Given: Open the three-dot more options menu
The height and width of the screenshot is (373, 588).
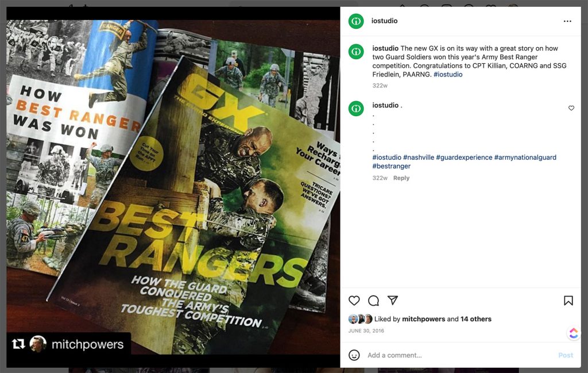Looking at the screenshot, I should coord(567,21).
